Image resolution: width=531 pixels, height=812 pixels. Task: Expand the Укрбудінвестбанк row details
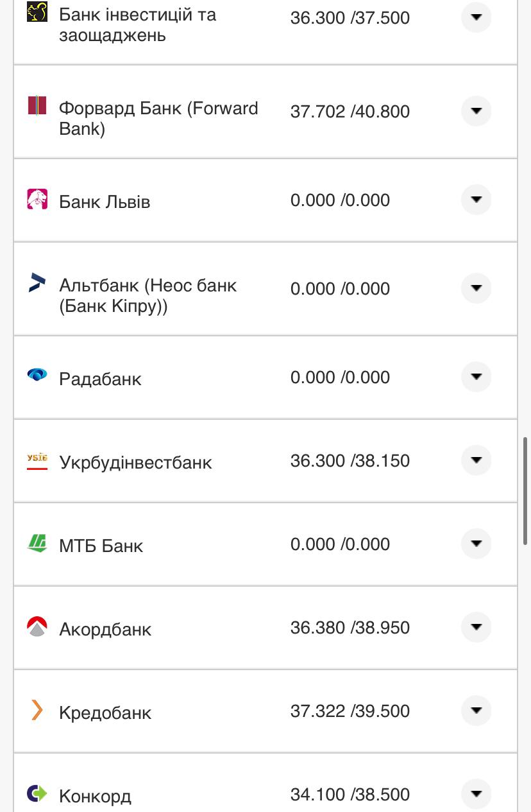pyautogui.click(x=476, y=460)
